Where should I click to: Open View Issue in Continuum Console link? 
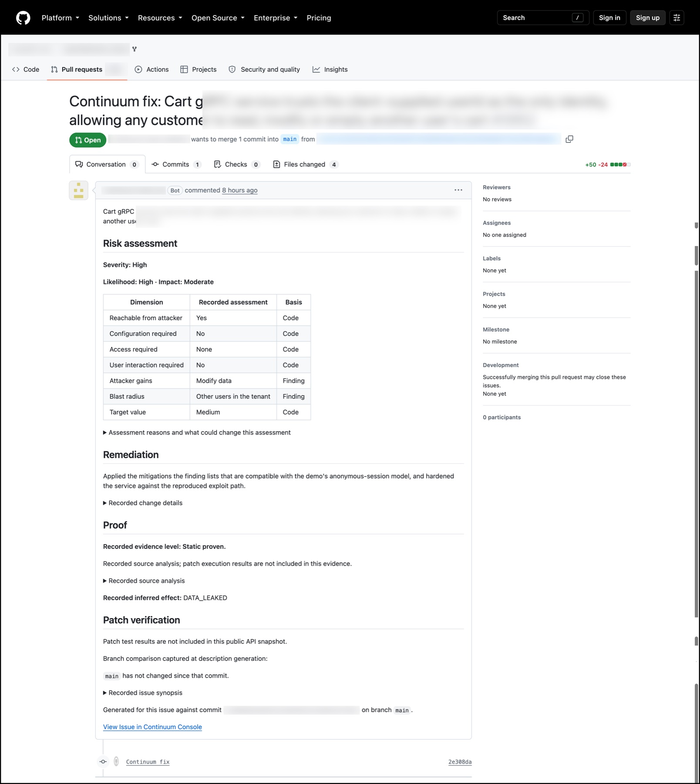152,727
